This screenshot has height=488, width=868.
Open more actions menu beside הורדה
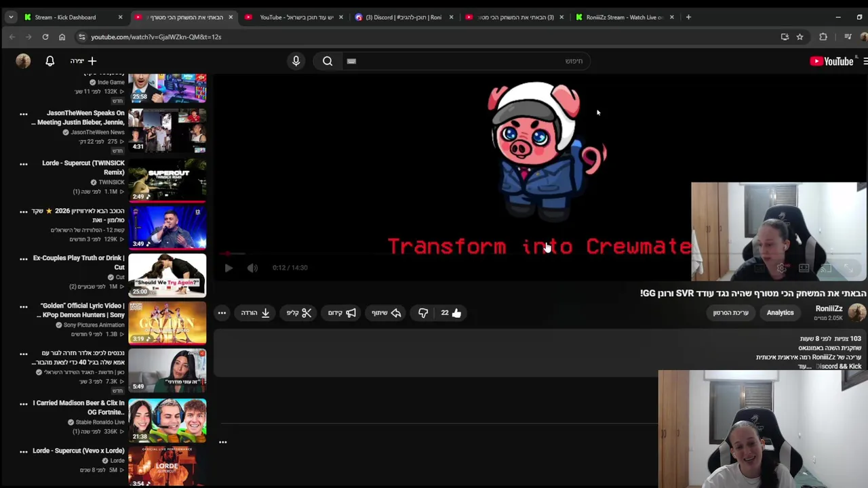pos(222,312)
